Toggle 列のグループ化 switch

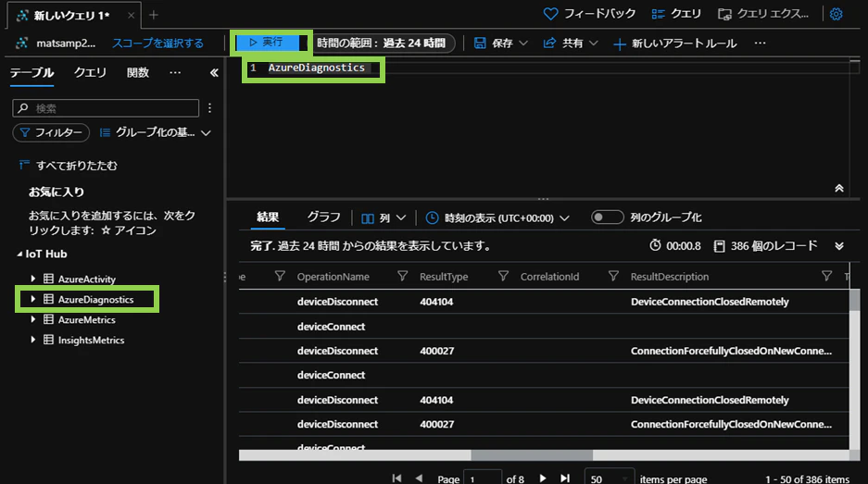coord(608,217)
